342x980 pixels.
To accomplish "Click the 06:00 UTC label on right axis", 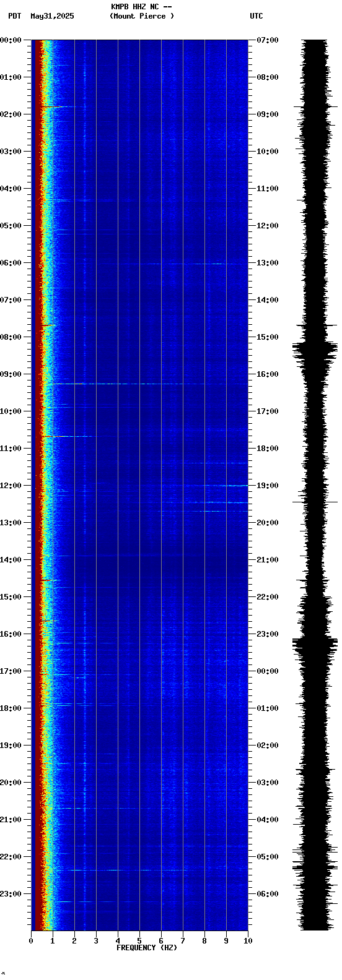I will point(268,894).
